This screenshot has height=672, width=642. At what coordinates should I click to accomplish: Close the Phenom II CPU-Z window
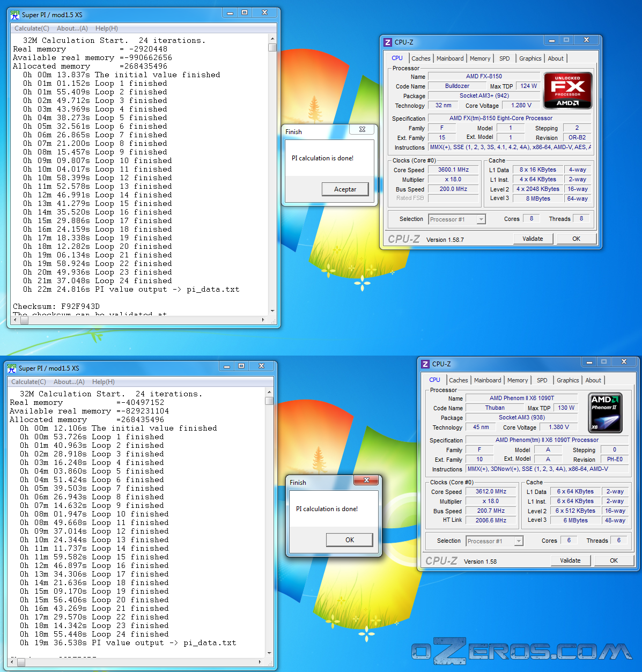pos(624,362)
